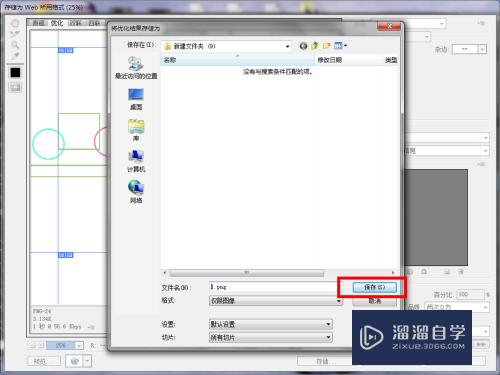Open 计算机 in places bar
500x375 pixels.
pyautogui.click(x=136, y=161)
